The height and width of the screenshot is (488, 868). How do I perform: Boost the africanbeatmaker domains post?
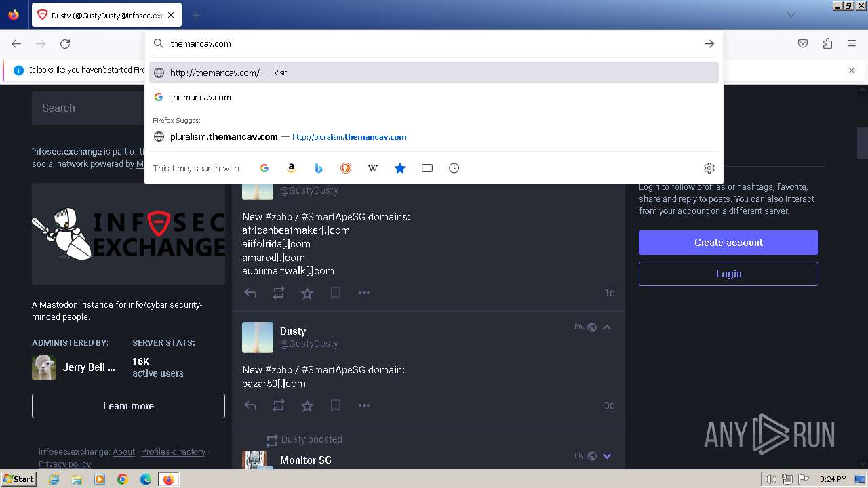point(279,293)
